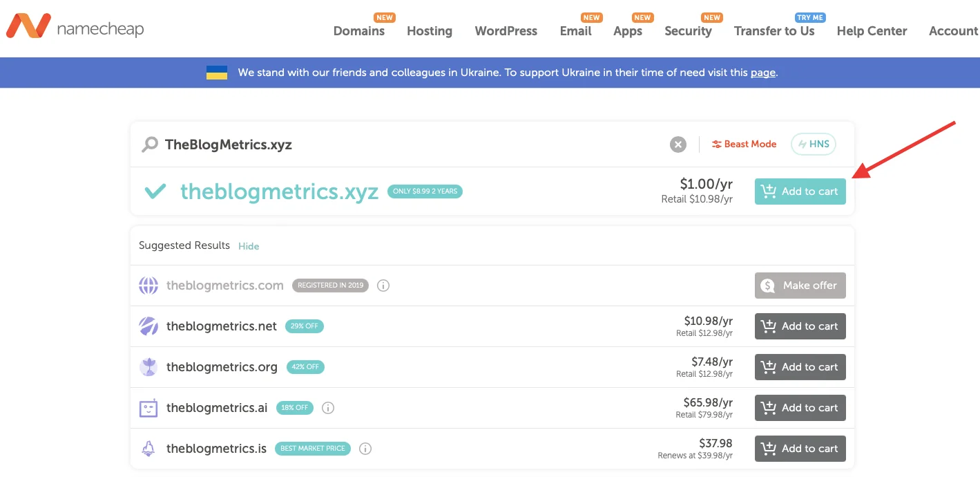Click the $1.00/yr price
Image resolution: width=980 pixels, height=477 pixels.
pyautogui.click(x=707, y=184)
